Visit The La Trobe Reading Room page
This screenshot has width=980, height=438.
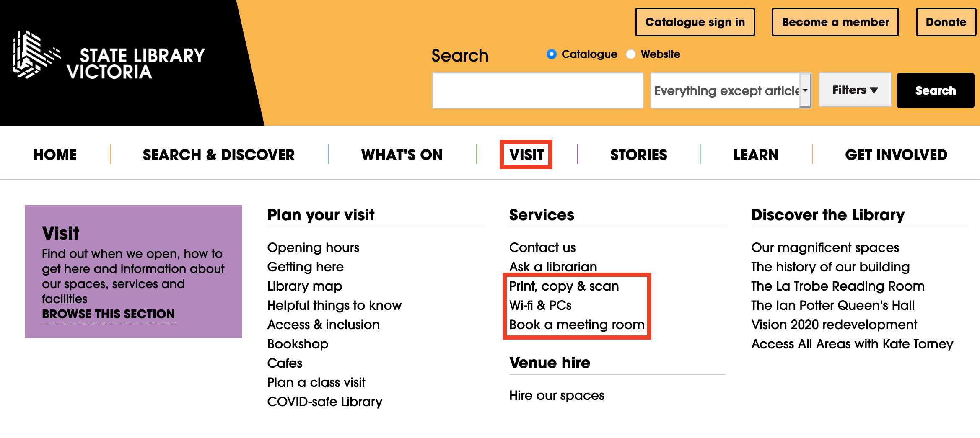(x=838, y=286)
